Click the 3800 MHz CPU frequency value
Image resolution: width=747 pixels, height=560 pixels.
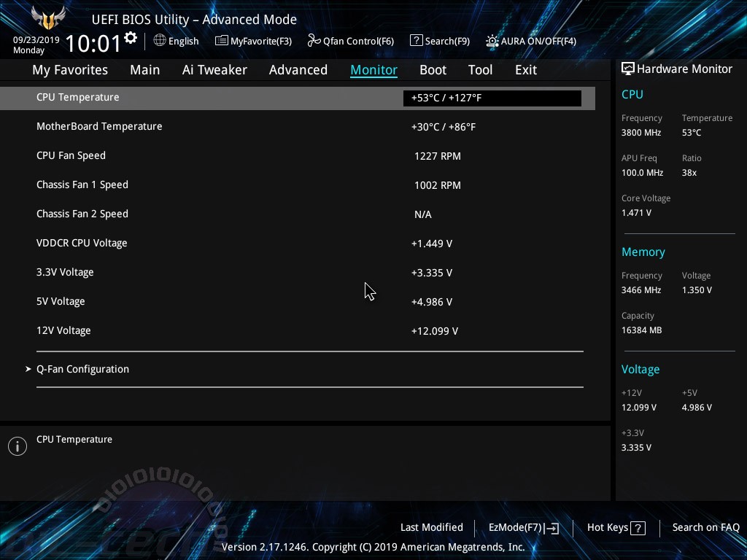[x=641, y=133]
